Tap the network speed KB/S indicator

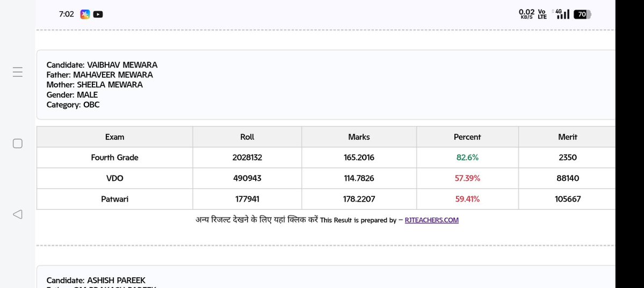526,14
